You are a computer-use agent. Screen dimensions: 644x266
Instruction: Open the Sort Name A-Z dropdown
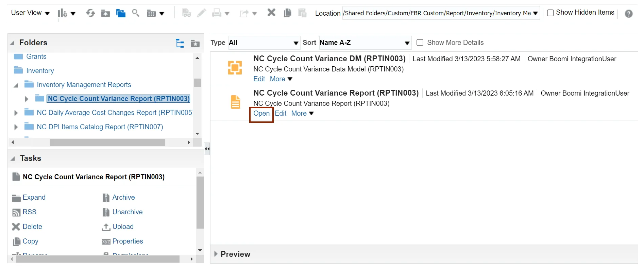pos(365,43)
